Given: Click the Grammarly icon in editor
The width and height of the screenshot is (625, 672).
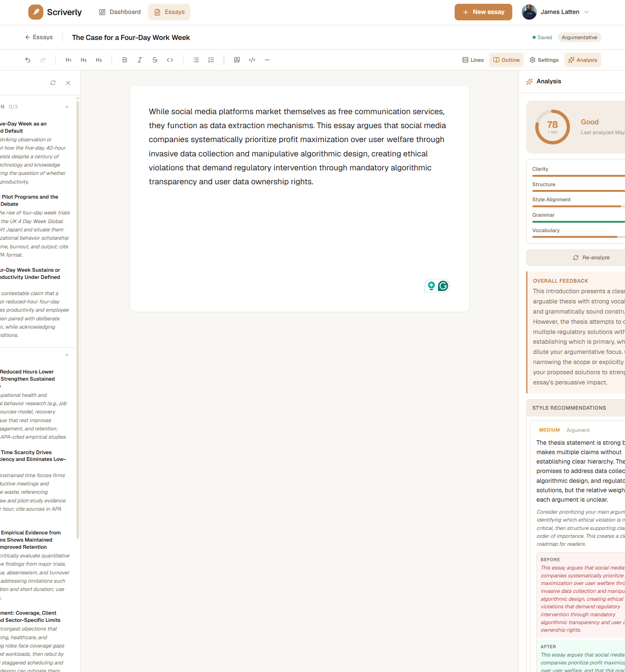Looking at the screenshot, I should (443, 286).
